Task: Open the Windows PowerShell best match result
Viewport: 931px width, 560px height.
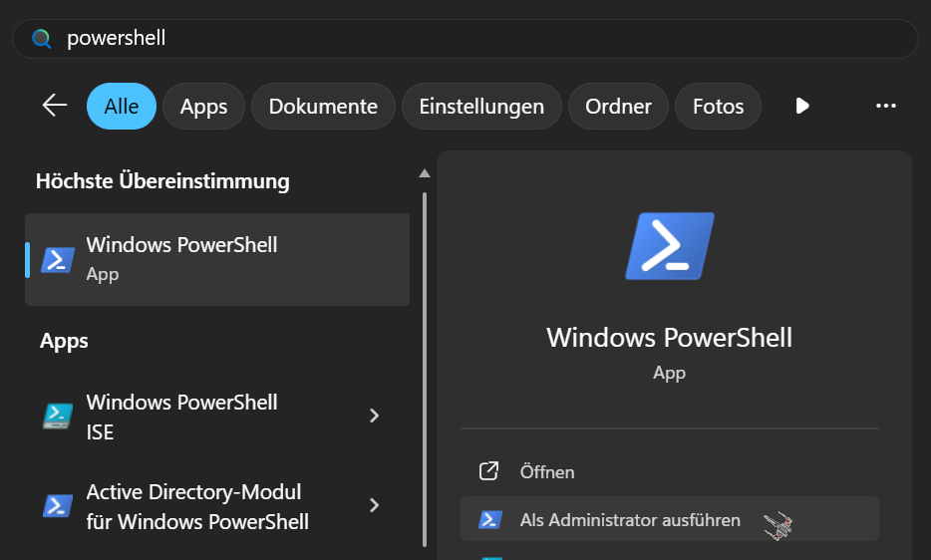Action: [217, 259]
